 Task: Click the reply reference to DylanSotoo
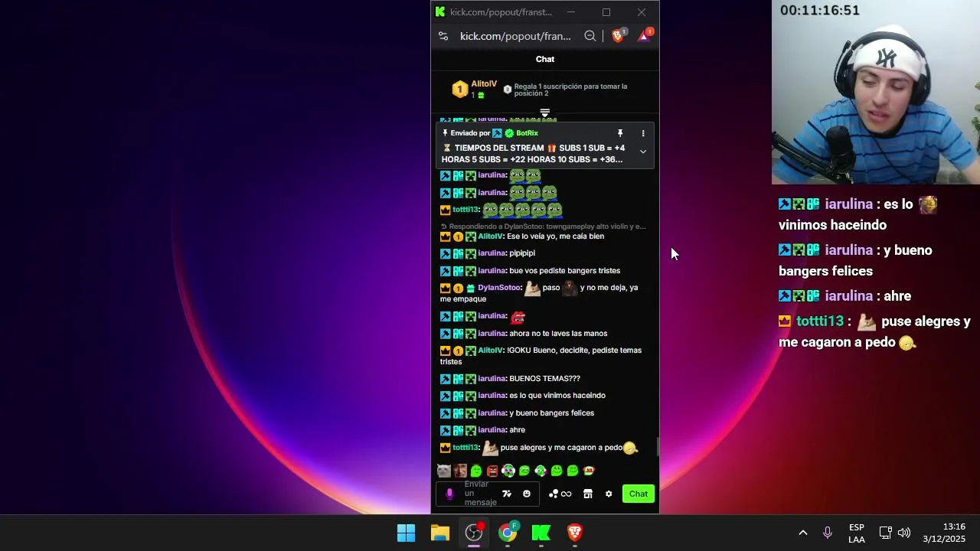pos(544,227)
